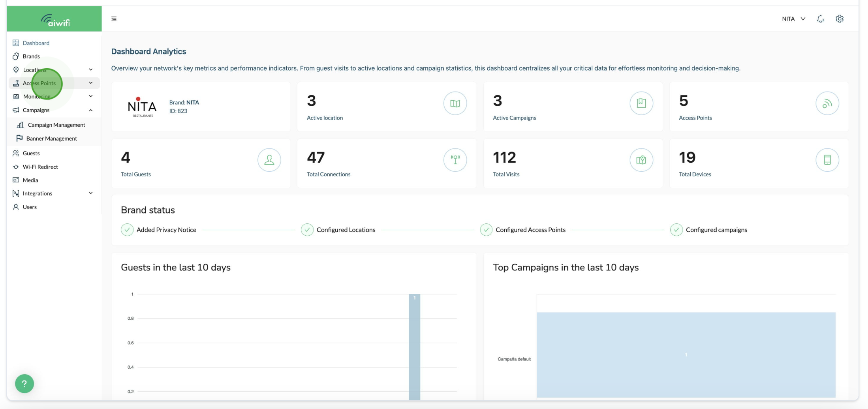Click the Configured campaigns checkmark
The width and height of the screenshot is (868, 409).
(x=676, y=230)
